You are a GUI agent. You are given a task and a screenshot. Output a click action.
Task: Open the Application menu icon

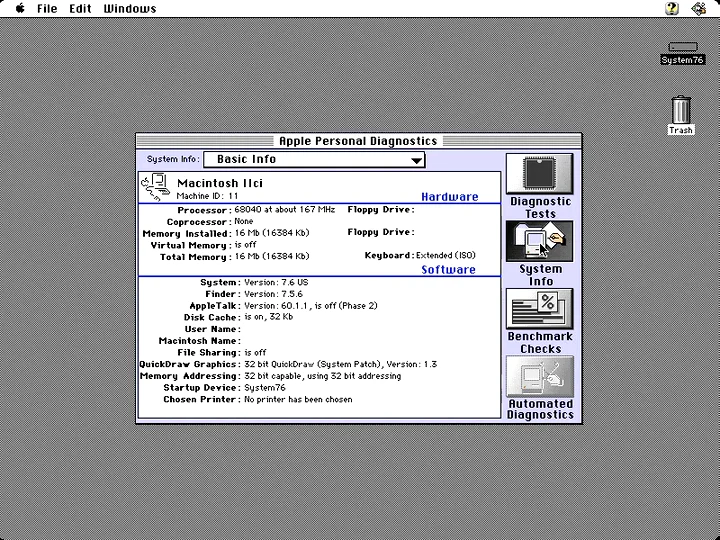[699, 8]
